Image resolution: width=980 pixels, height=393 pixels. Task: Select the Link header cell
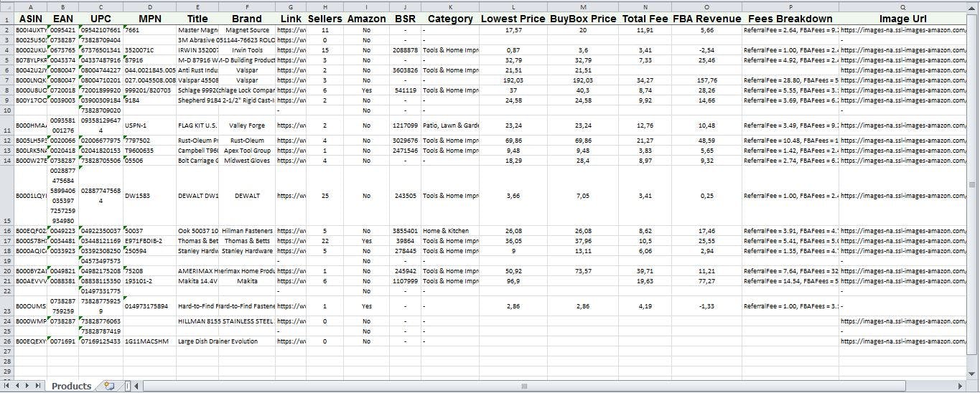click(291, 19)
